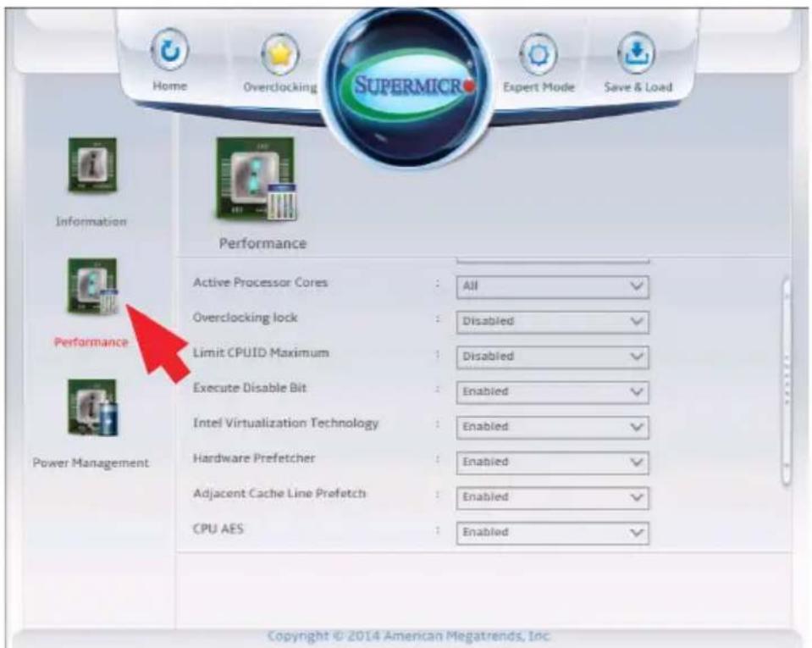Viewport: 812px width, 648px height.
Task: Open the Intel Virtualization Technology dropdown
Action: click(x=553, y=427)
